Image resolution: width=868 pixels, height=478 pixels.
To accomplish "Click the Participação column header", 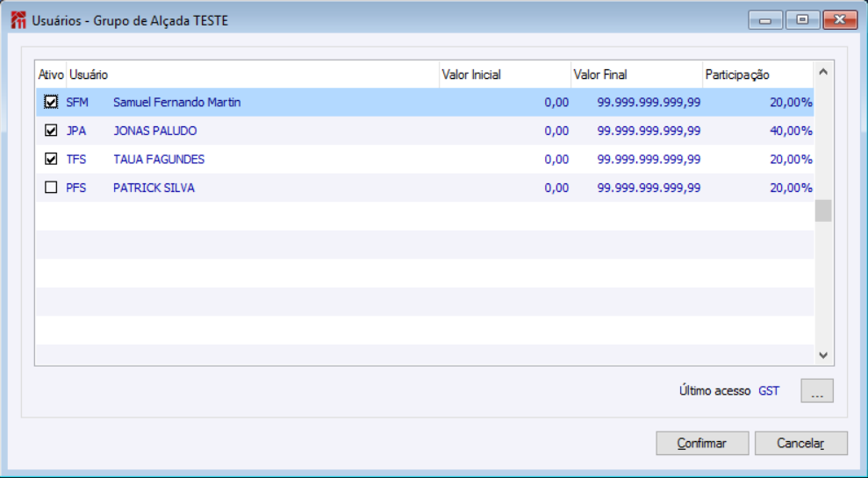I will point(758,75).
